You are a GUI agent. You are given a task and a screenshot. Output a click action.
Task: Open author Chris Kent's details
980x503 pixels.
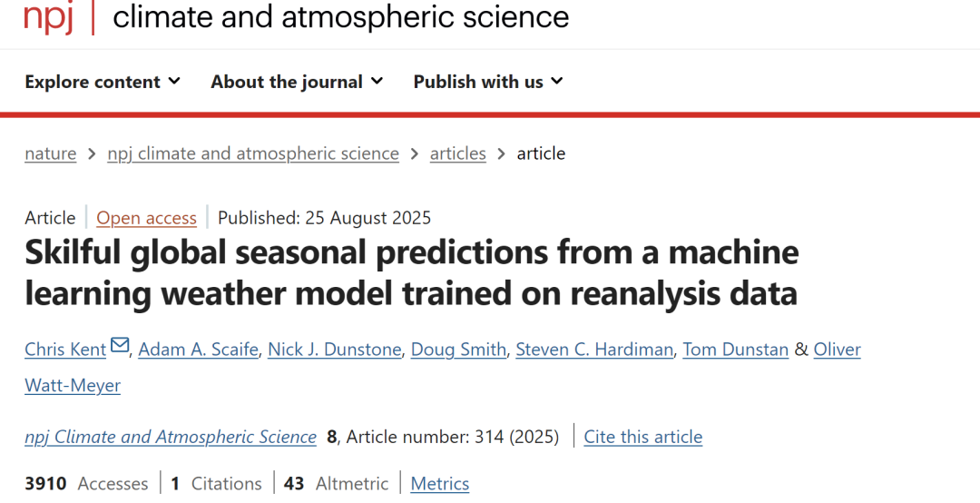pyautogui.click(x=65, y=349)
